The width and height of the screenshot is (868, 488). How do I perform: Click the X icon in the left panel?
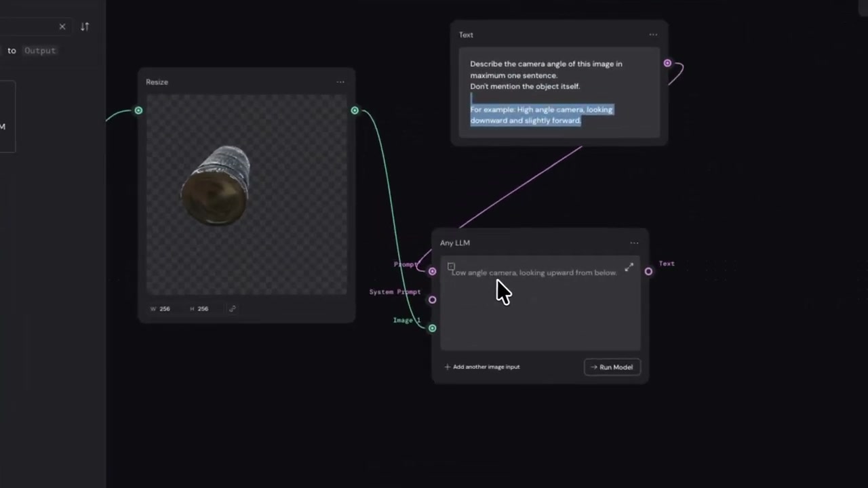pos(62,26)
